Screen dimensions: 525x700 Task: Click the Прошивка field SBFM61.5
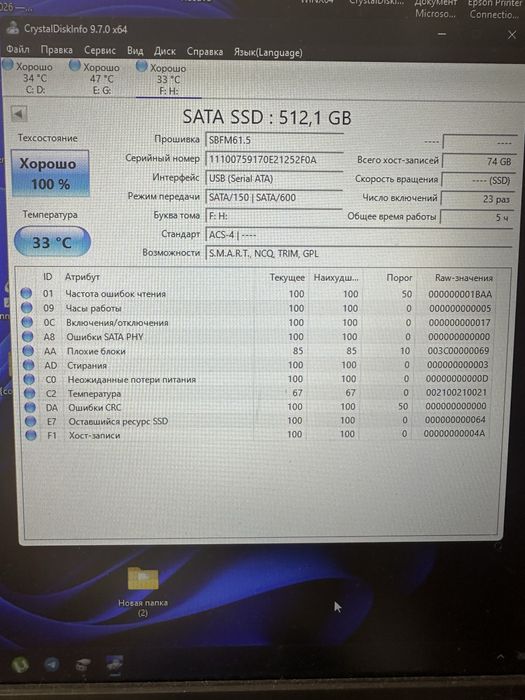coord(274,140)
